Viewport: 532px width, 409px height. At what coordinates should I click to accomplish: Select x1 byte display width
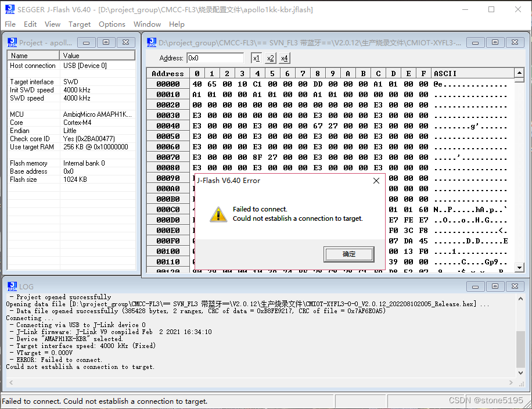tap(257, 58)
